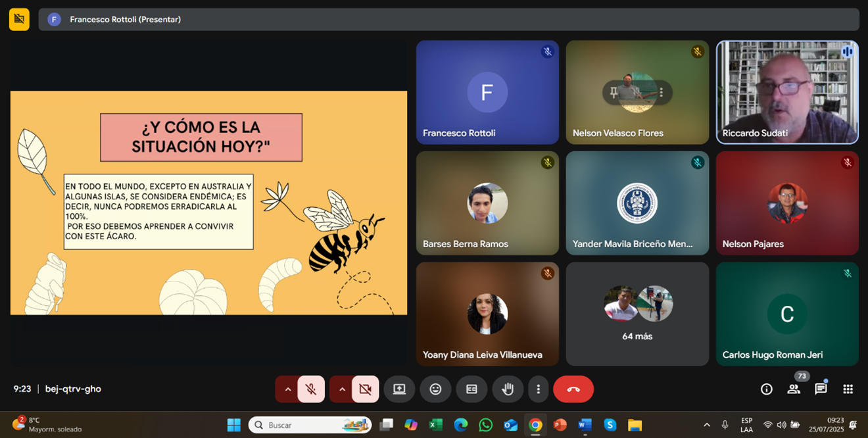Viewport: 868px width, 438px height.
Task: Expand audio settings arrow beside microphone
Action: [x=287, y=389]
